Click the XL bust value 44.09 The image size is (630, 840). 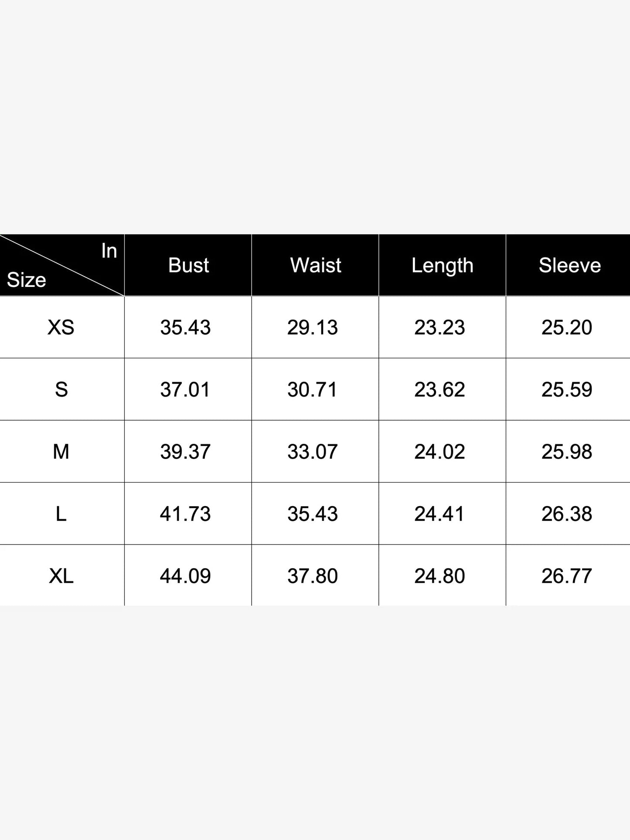coord(185,576)
